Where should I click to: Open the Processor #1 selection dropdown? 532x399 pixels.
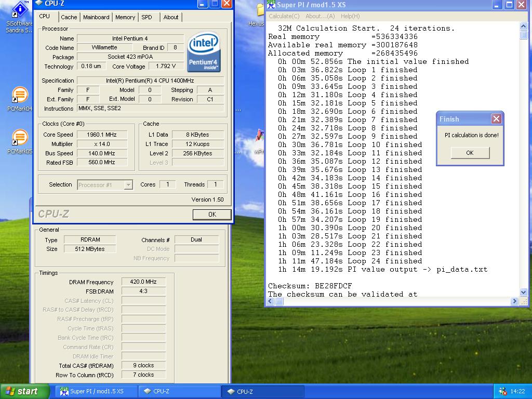[x=128, y=185]
